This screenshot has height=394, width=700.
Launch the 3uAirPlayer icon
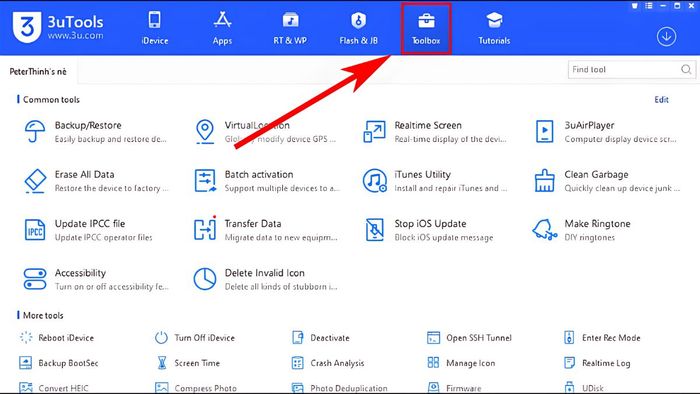tap(544, 132)
